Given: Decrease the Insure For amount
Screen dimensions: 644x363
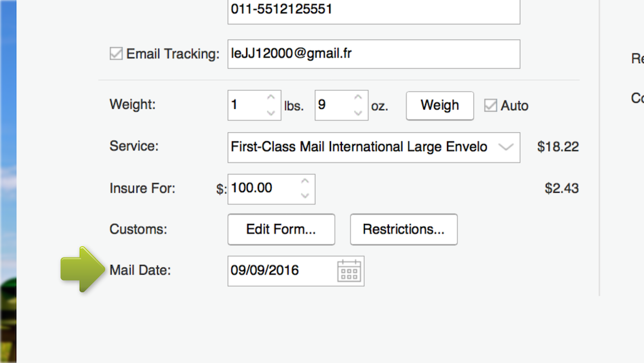Looking at the screenshot, I should (x=305, y=195).
